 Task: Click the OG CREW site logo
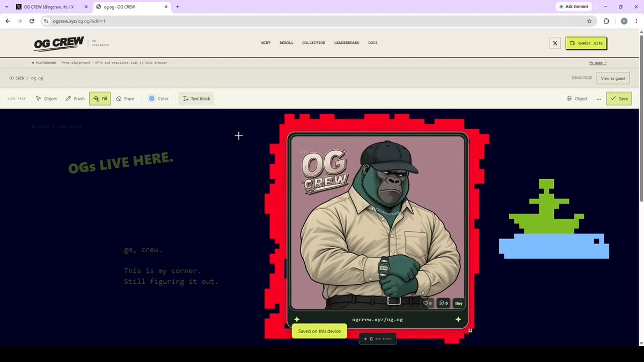tap(58, 43)
